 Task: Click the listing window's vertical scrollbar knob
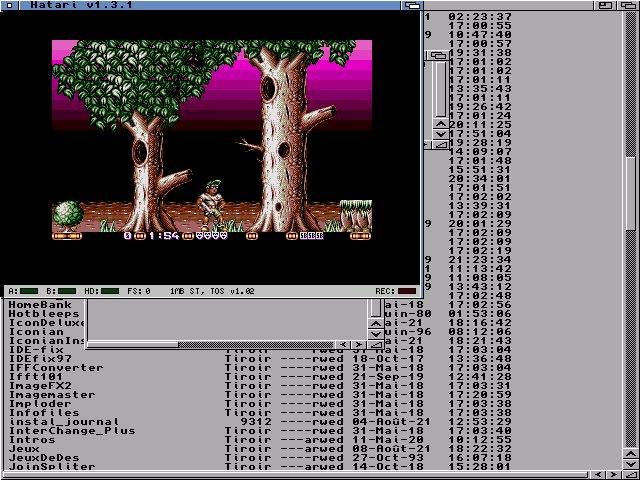[x=631, y=193]
